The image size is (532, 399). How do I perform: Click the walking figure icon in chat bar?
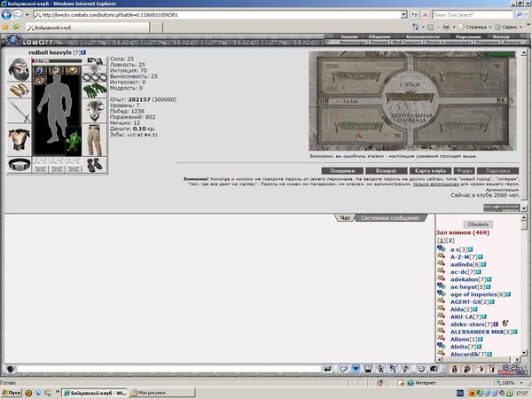pyautogui.click(x=380, y=369)
